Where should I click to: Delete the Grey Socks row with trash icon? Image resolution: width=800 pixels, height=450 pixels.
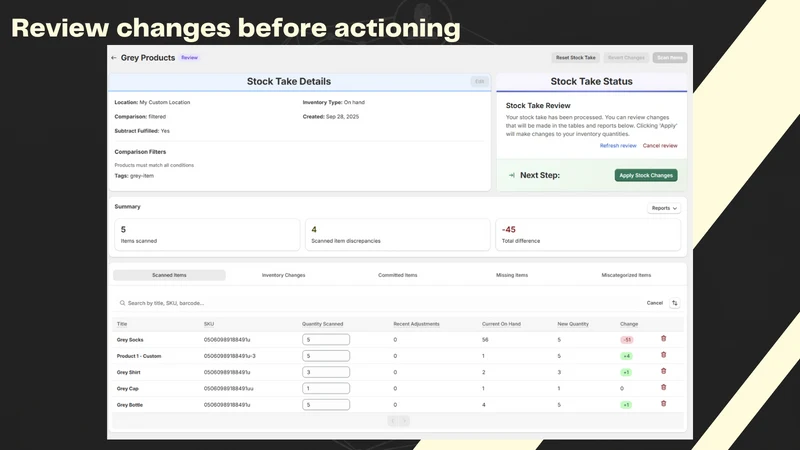[663, 338]
